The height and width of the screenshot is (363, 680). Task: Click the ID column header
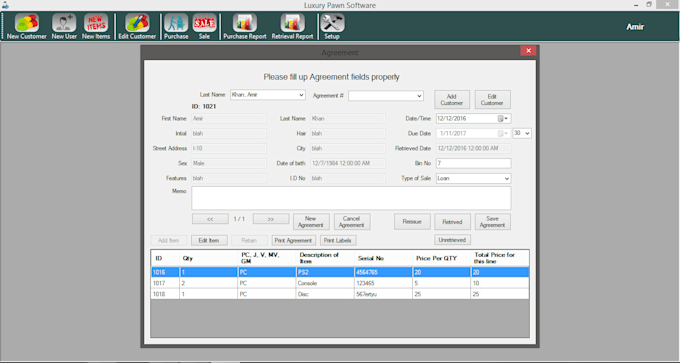165,258
